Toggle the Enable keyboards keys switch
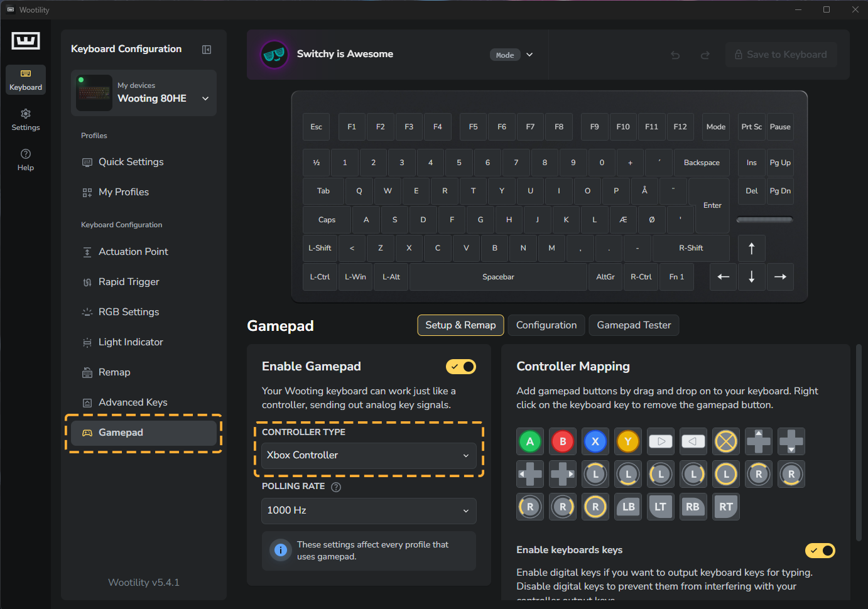This screenshot has width=868, height=609. pos(820,551)
